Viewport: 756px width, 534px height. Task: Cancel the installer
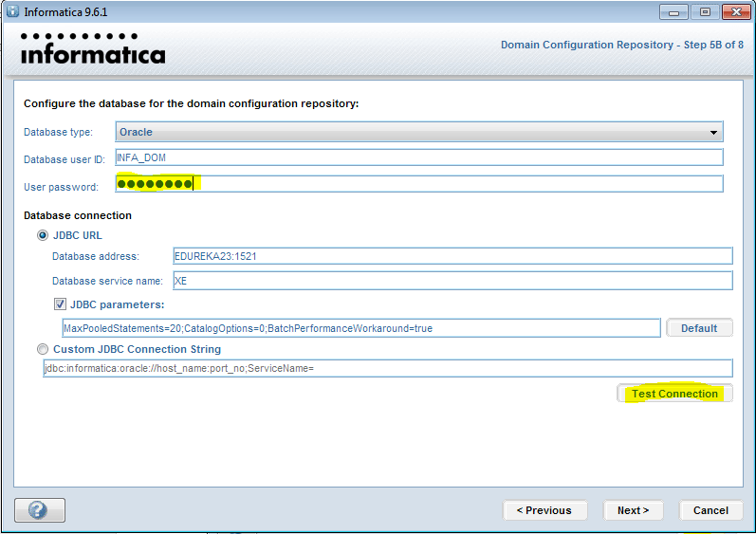(710, 510)
